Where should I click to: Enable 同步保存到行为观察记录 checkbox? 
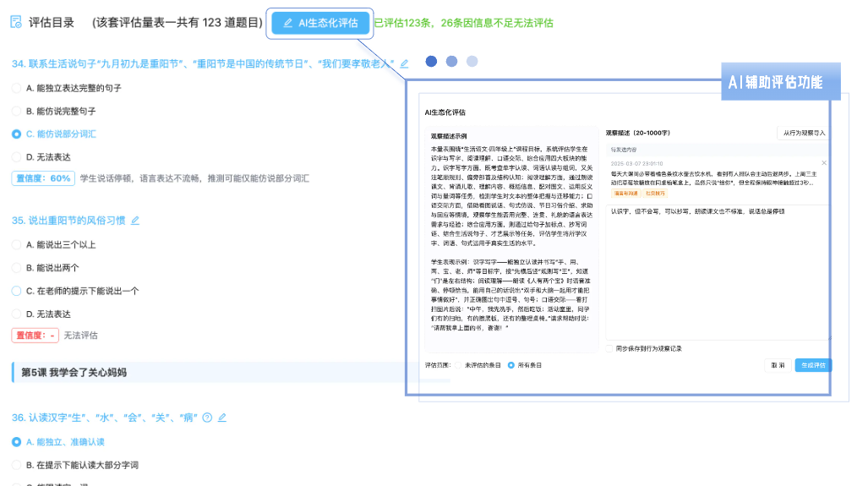click(609, 349)
